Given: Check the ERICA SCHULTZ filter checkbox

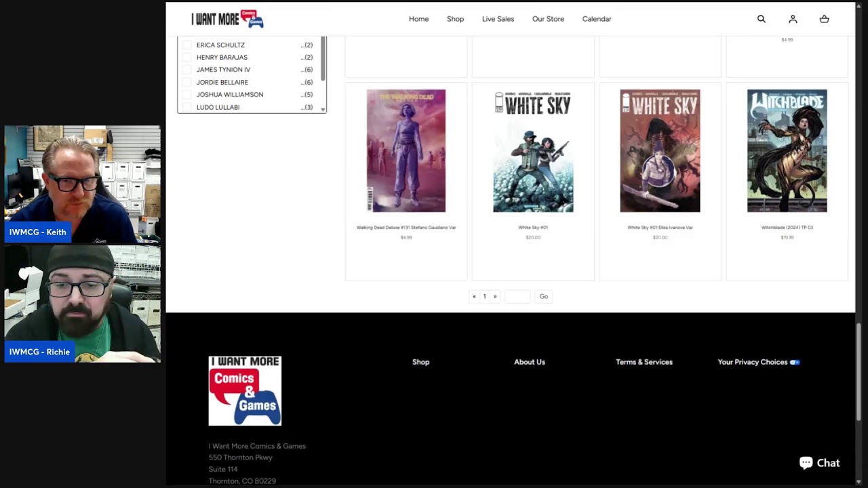Looking at the screenshot, I should [187, 45].
